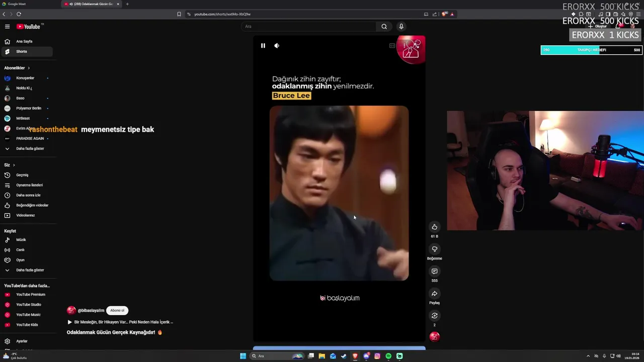
Task: Open a new browser tab with plus
Action: [127, 4]
